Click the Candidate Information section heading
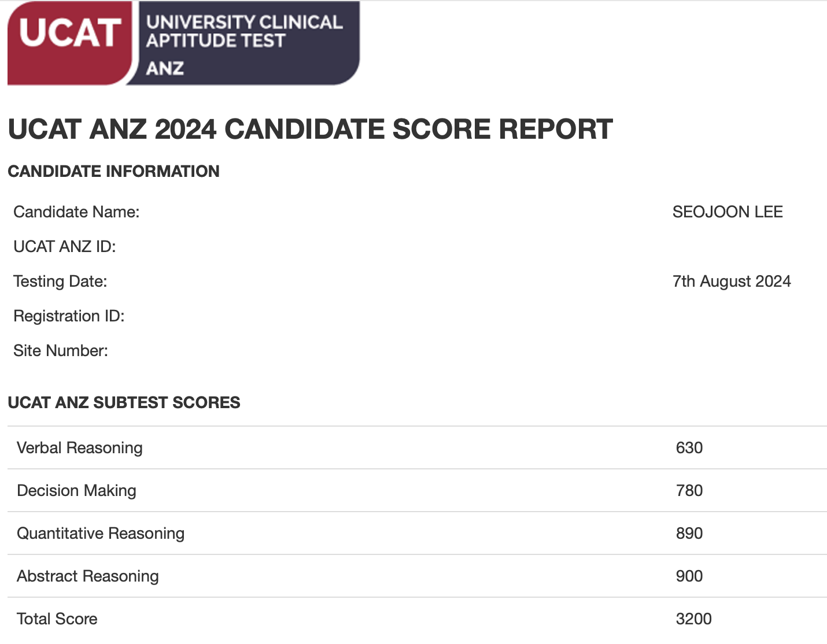 [114, 171]
